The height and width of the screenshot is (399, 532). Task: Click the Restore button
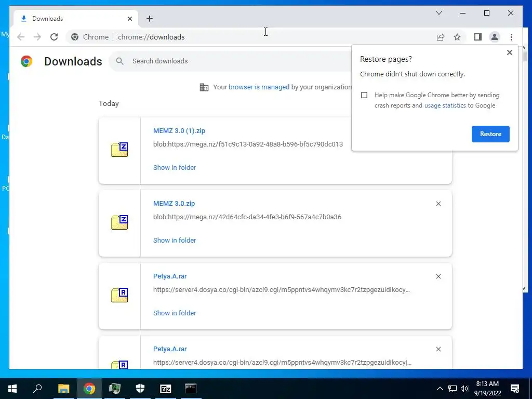[x=490, y=134]
